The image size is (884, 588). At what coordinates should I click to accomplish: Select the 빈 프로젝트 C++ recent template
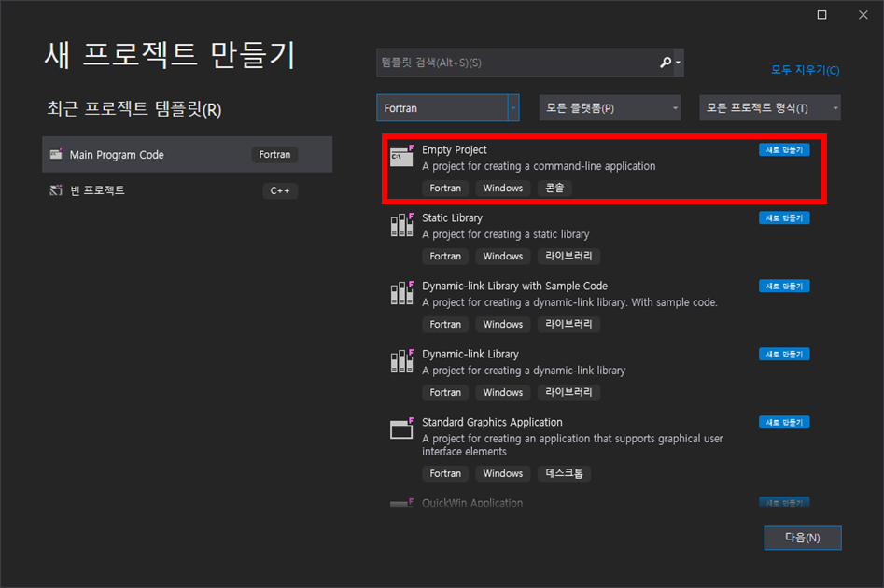click(188, 190)
